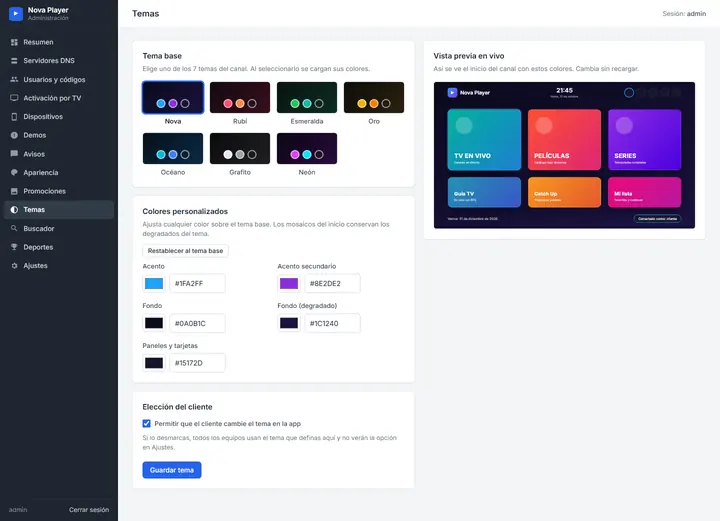Open the Fondo (degradado) color swatch
Screen dimensions: 720x521
click(289, 323)
